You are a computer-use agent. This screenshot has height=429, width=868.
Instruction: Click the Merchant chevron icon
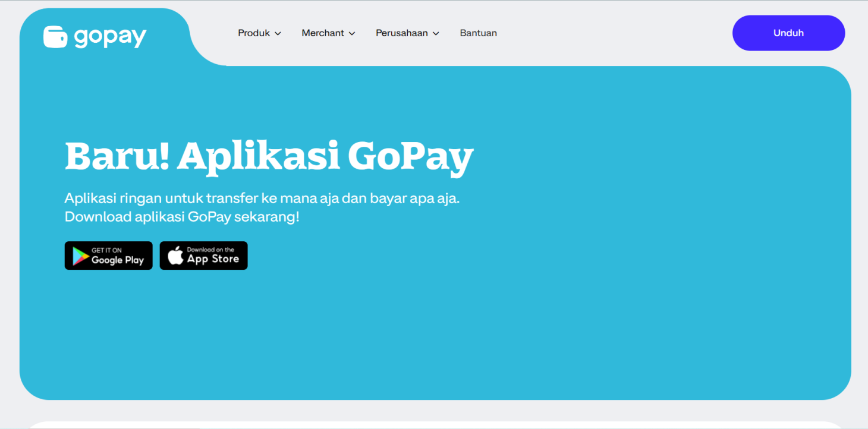353,33
